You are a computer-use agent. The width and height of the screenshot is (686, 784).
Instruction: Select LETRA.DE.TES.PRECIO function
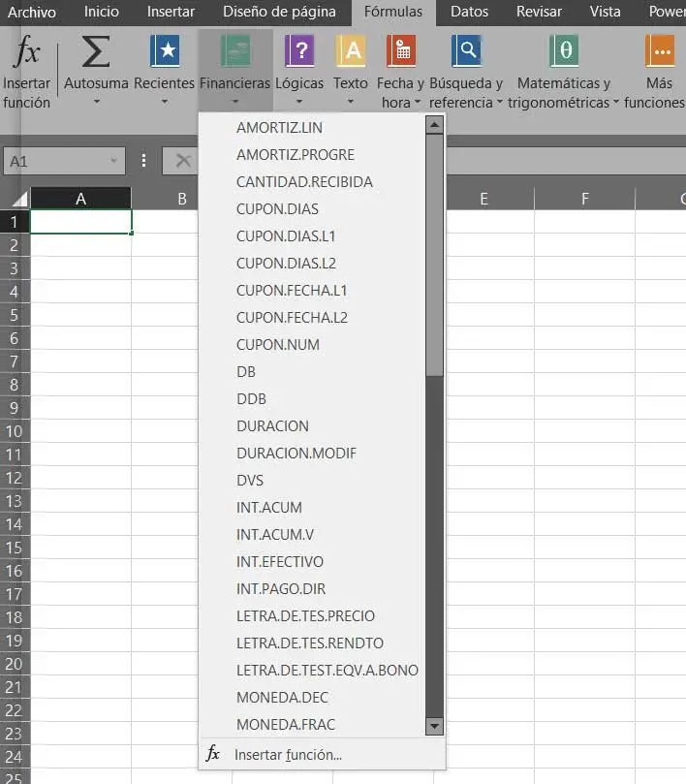(312, 616)
